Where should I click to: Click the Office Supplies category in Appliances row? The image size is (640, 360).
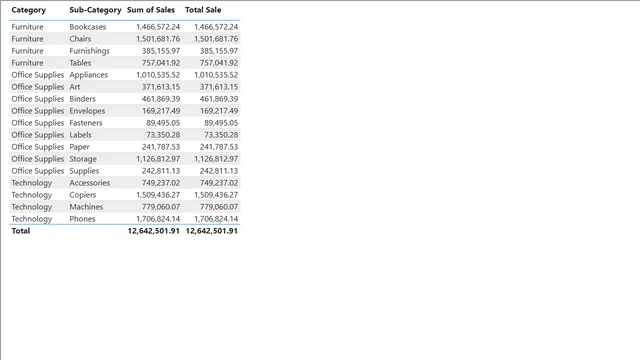pos(38,75)
